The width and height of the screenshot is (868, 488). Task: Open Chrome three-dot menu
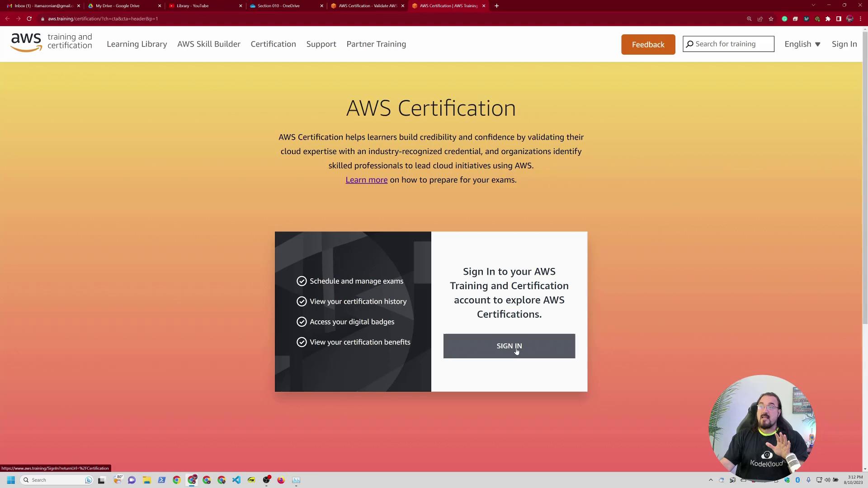point(860,19)
